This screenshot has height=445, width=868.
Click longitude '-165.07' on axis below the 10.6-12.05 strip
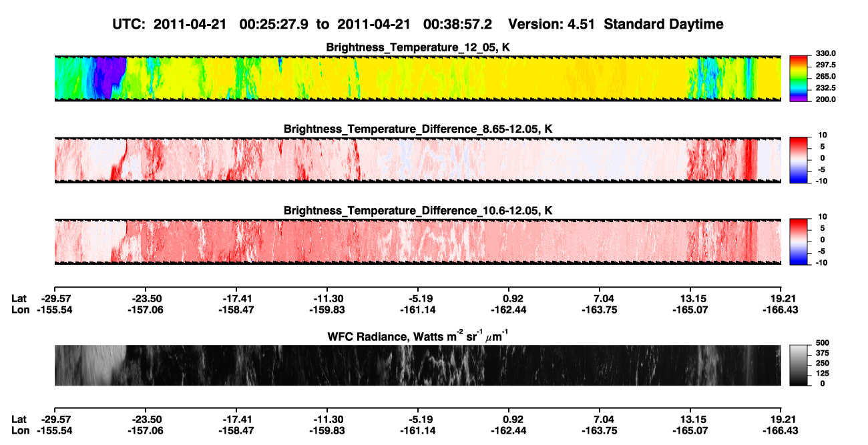click(690, 310)
